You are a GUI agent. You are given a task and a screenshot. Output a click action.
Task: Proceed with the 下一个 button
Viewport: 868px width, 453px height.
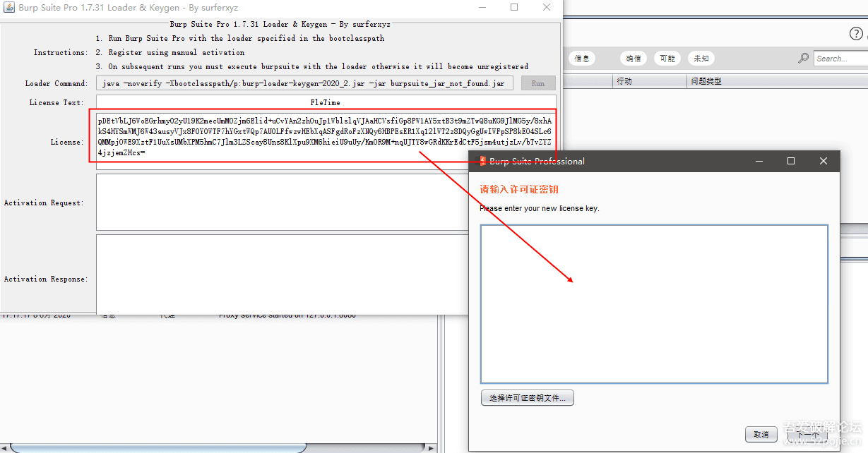click(x=807, y=435)
